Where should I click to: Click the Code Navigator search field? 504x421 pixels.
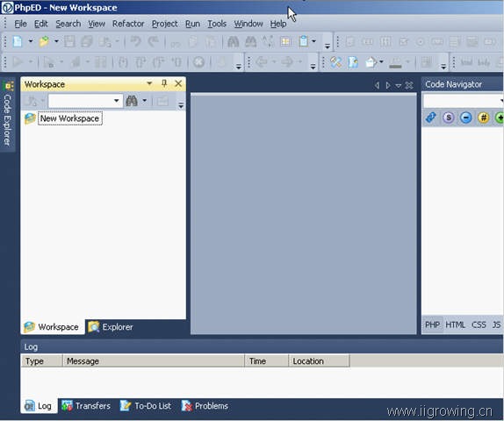(463, 101)
